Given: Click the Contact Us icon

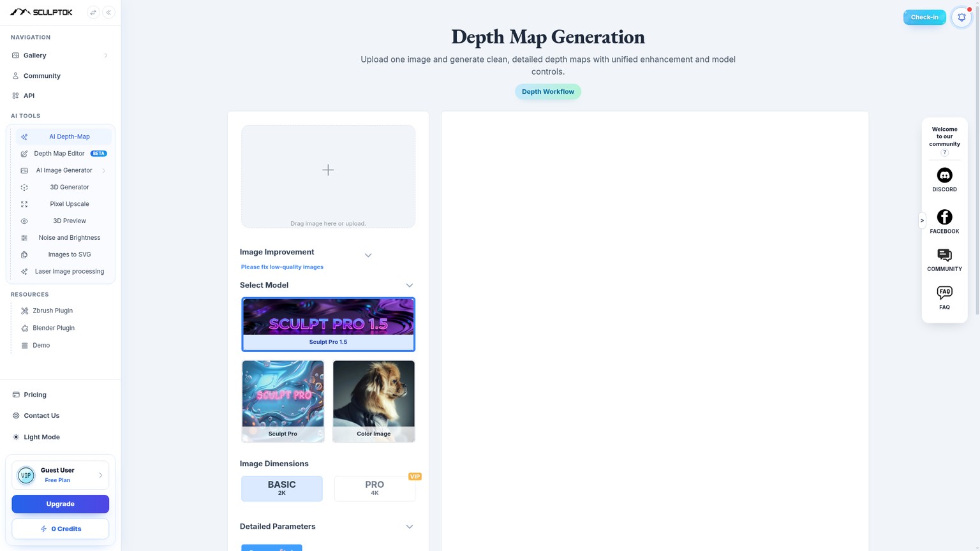Looking at the screenshot, I should [16, 416].
